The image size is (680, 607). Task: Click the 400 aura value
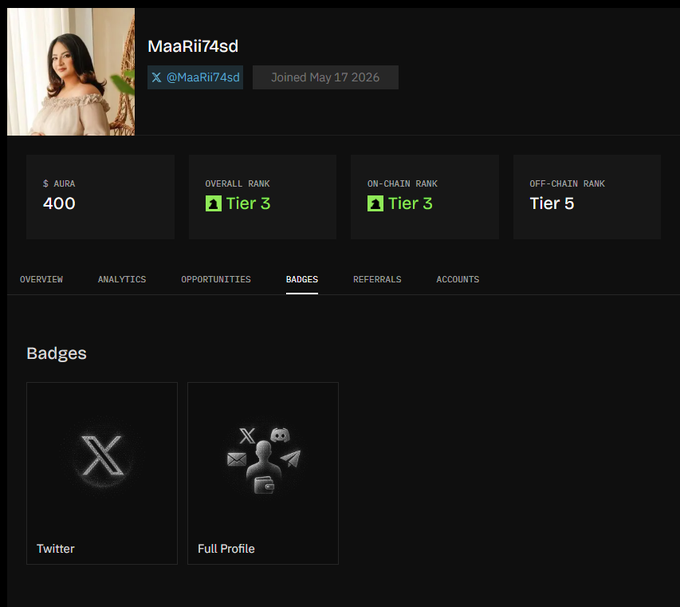click(59, 203)
